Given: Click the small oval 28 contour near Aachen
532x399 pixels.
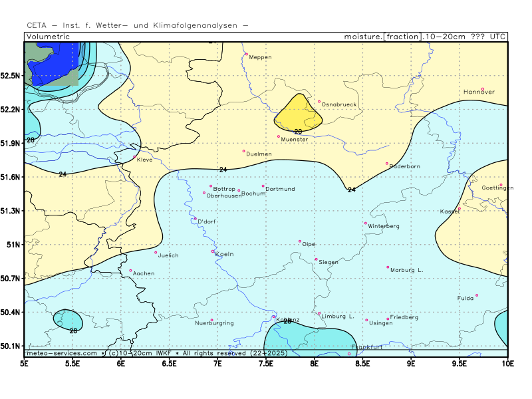Looking at the screenshot, I should 68,321.
